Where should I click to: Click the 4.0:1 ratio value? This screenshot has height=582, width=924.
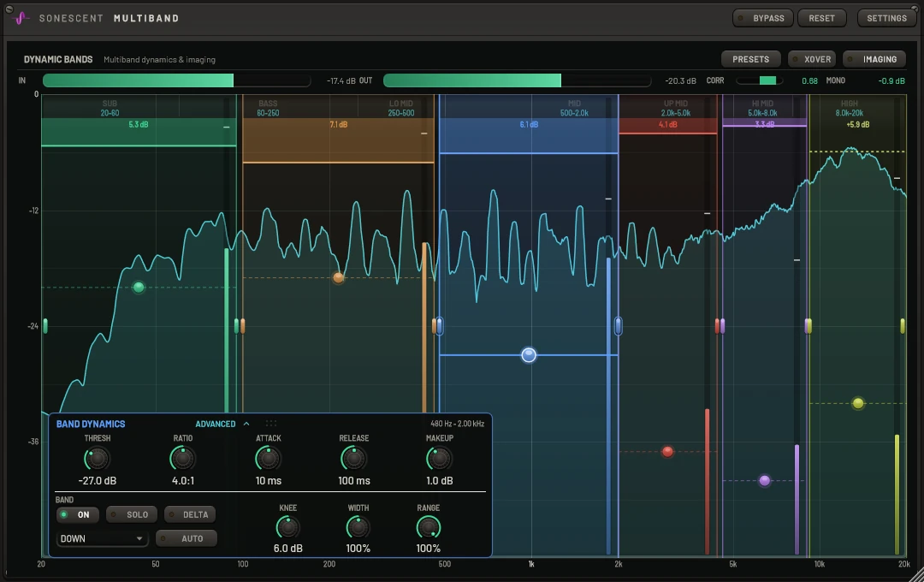tap(183, 480)
